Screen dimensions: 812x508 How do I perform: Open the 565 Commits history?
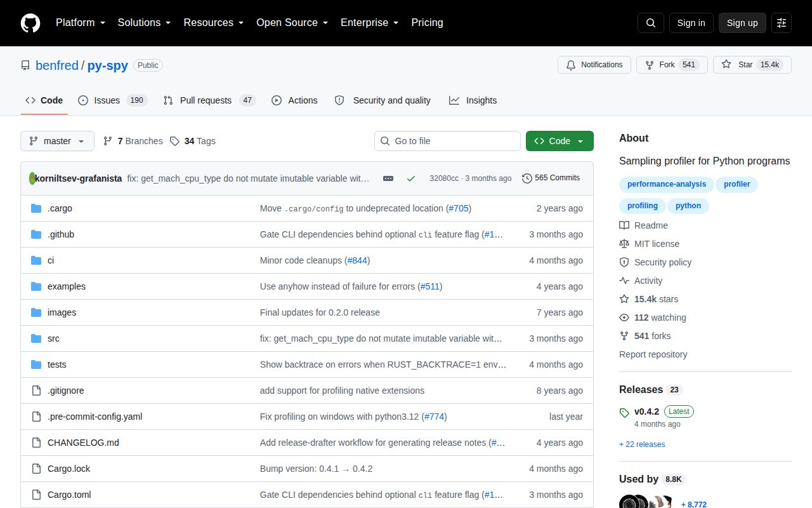tap(551, 178)
